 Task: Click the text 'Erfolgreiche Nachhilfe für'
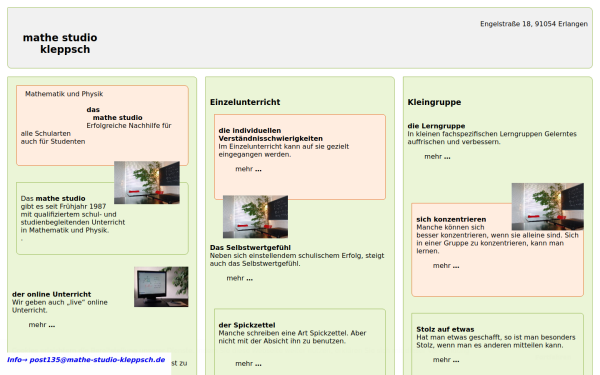(129, 126)
